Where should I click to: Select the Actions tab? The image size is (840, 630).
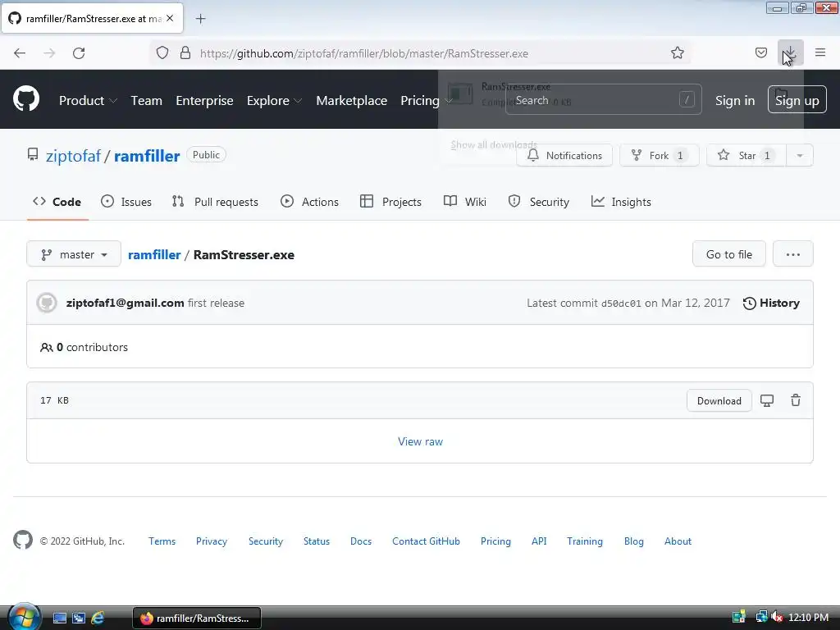309,202
